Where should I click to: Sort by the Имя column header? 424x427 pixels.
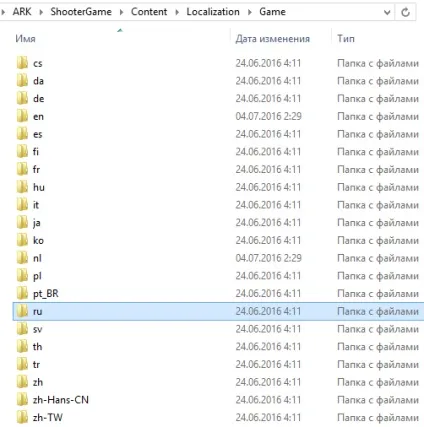pyautogui.click(x=25, y=39)
